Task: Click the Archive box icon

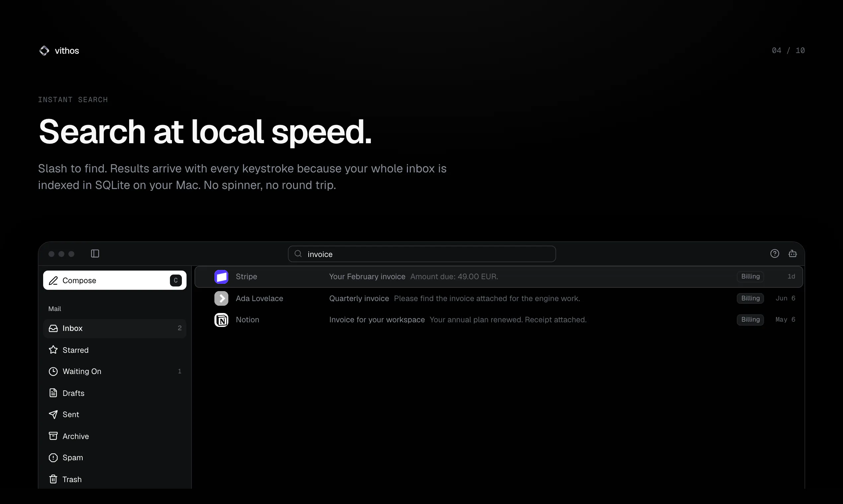Action: coord(53,436)
